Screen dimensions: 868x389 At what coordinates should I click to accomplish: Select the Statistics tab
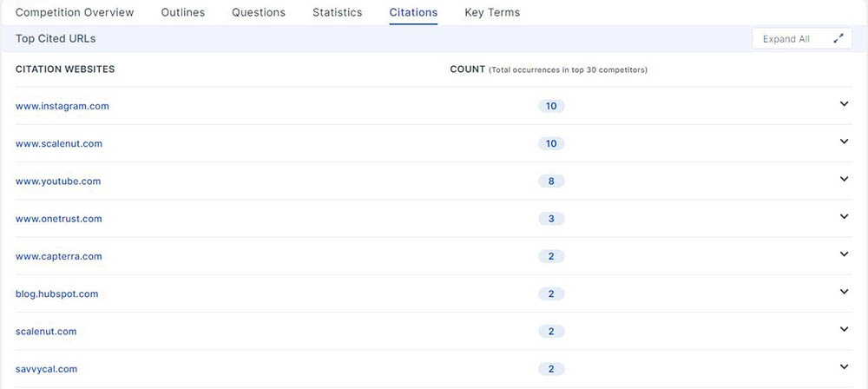(x=337, y=13)
